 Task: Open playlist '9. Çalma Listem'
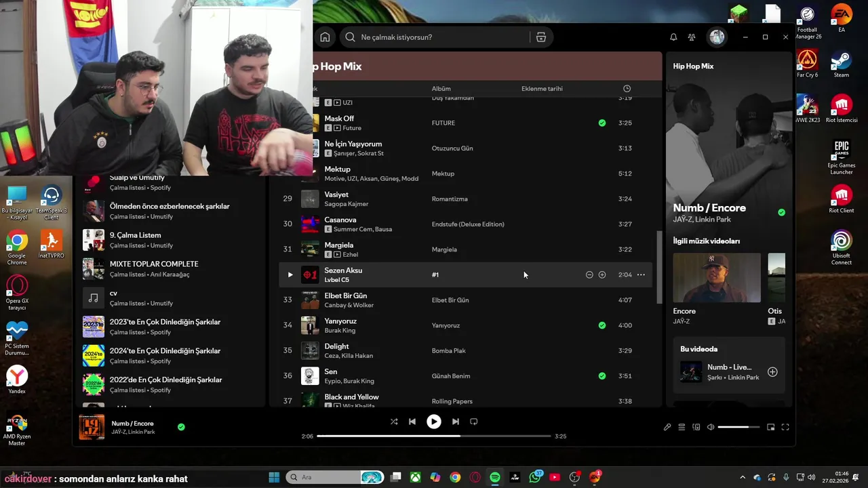tap(170, 240)
